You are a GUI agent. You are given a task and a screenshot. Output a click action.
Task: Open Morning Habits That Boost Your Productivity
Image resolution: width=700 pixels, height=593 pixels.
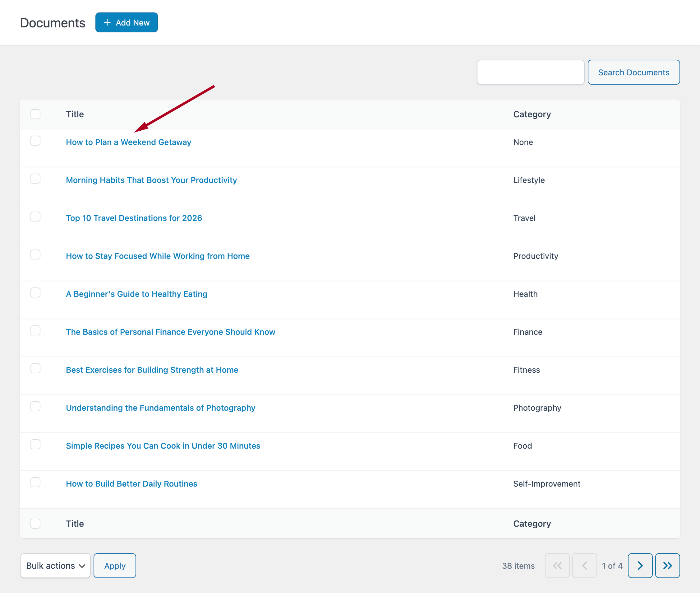tap(151, 180)
